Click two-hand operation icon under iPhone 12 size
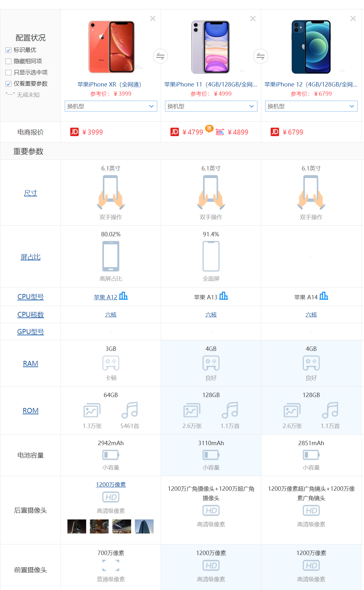 pyautogui.click(x=311, y=192)
